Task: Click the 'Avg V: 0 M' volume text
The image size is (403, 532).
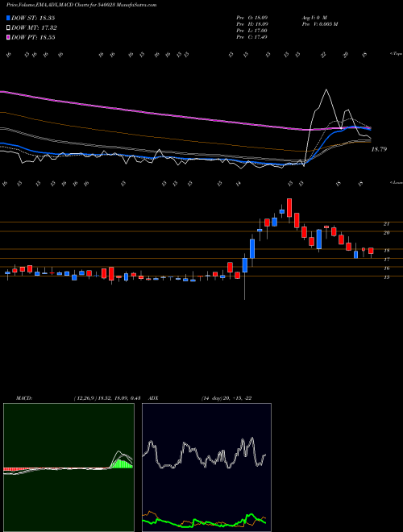Action: pos(314,18)
